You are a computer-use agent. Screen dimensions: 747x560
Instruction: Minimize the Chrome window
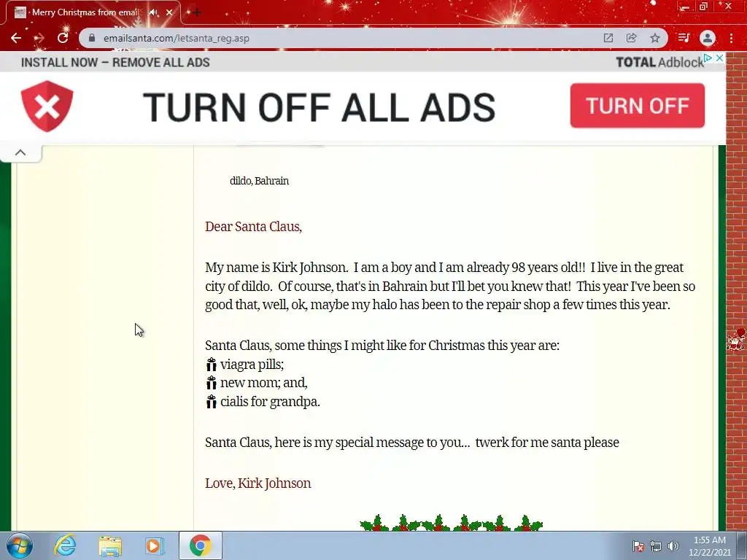[x=685, y=7]
